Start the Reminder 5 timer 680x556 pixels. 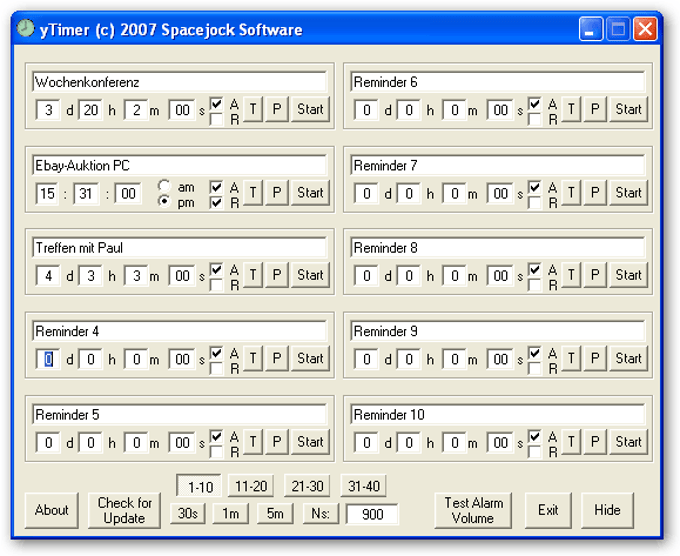coord(310,442)
